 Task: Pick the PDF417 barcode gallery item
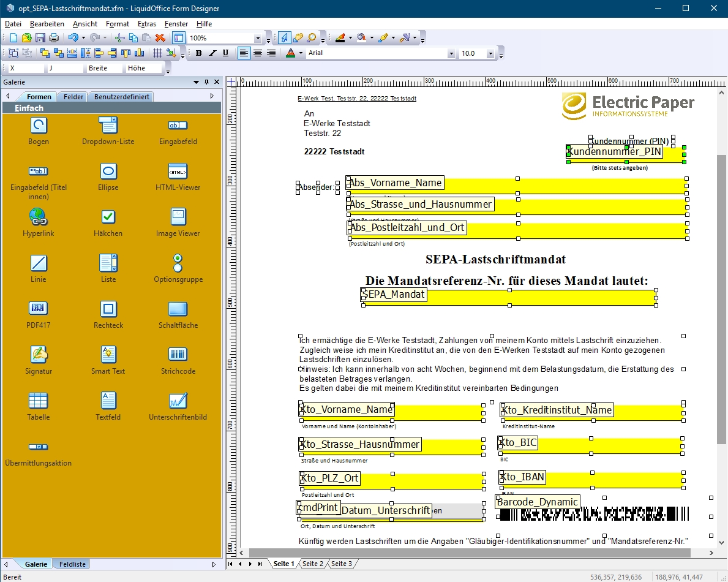[39, 316]
